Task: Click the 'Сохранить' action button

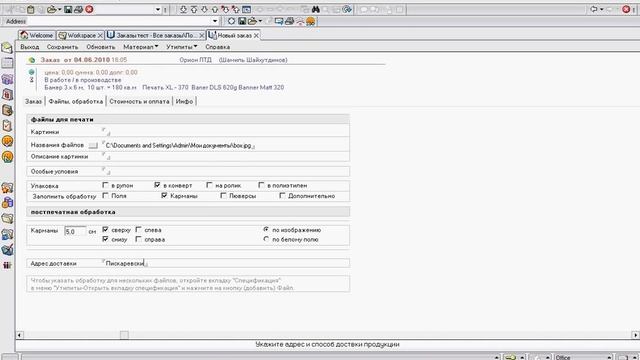Action: click(x=62, y=47)
